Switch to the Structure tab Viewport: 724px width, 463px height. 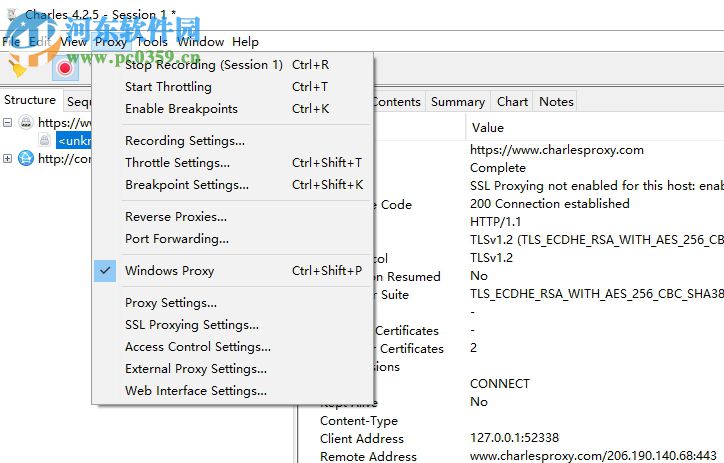(x=30, y=100)
